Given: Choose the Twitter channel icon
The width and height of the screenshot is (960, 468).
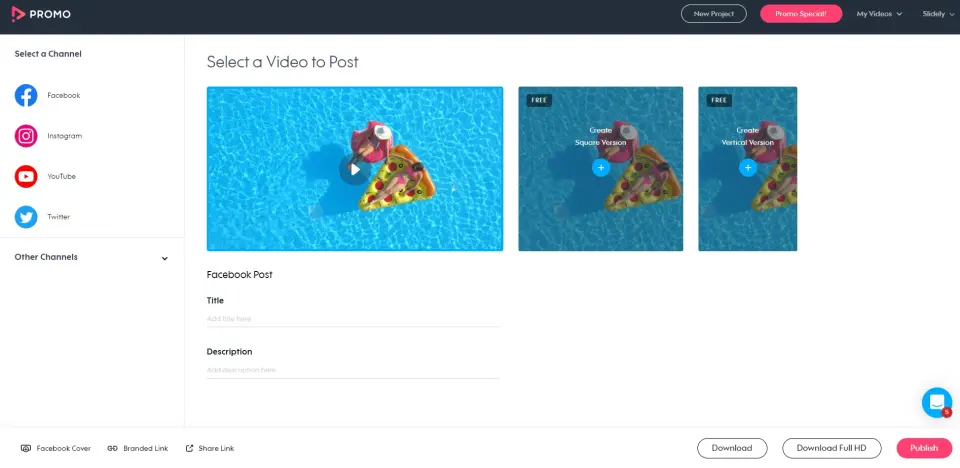Looking at the screenshot, I should click(26, 217).
